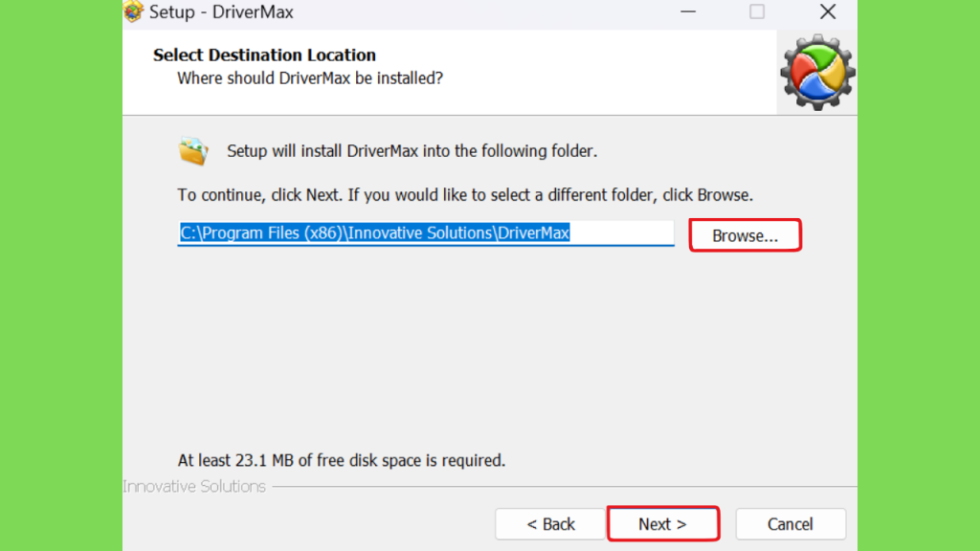The width and height of the screenshot is (980, 551).
Task: Click the "Setup - DriverMax" window title
Action: pos(221,11)
